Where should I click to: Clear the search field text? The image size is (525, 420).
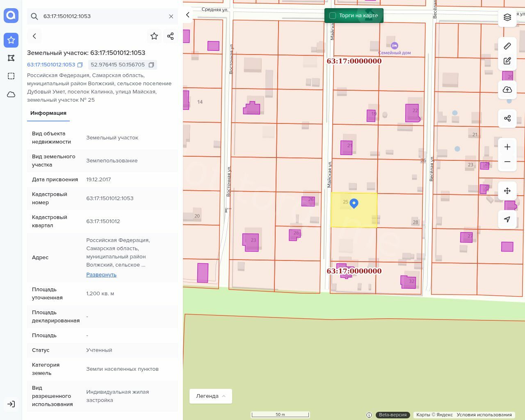171,16
